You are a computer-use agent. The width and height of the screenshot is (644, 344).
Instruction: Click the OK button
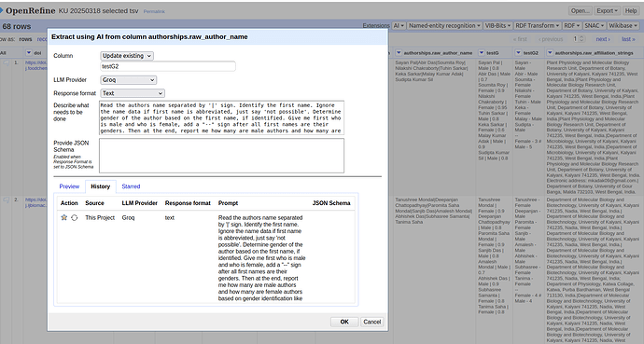[x=344, y=322]
